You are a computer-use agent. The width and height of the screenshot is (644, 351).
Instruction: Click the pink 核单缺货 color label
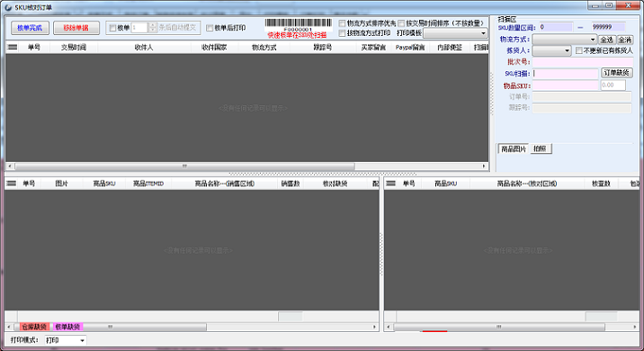click(67, 327)
